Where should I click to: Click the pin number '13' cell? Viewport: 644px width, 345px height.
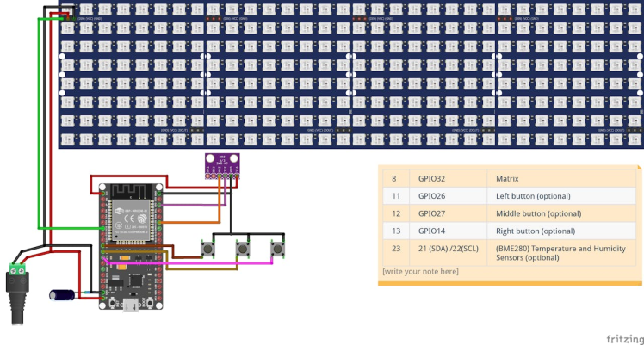[x=396, y=231]
